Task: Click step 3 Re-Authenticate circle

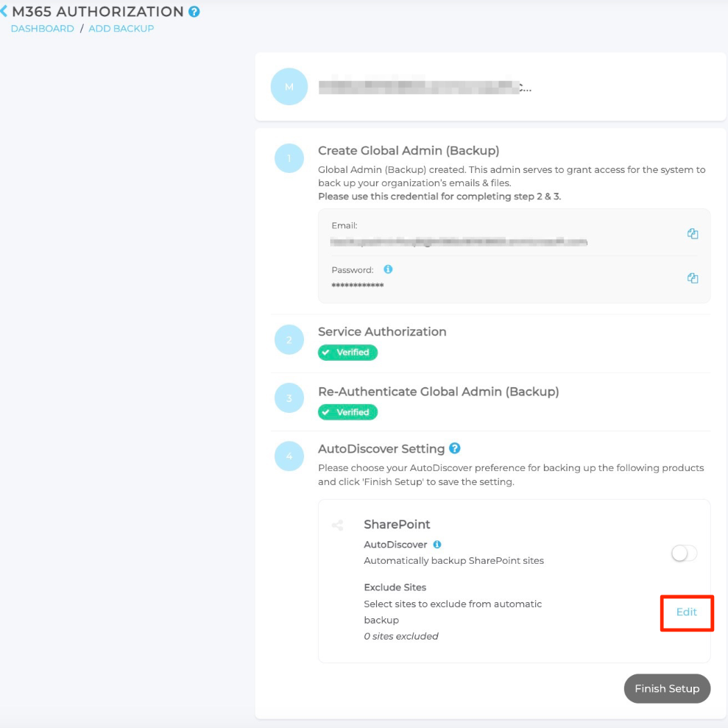Action: pos(289,398)
